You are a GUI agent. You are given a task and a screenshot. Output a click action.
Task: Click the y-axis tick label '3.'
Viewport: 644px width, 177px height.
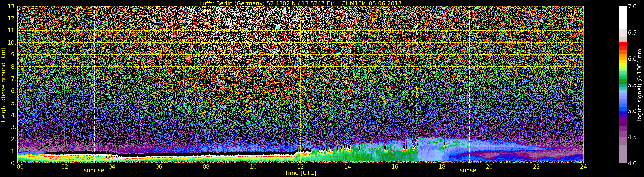[14, 127]
